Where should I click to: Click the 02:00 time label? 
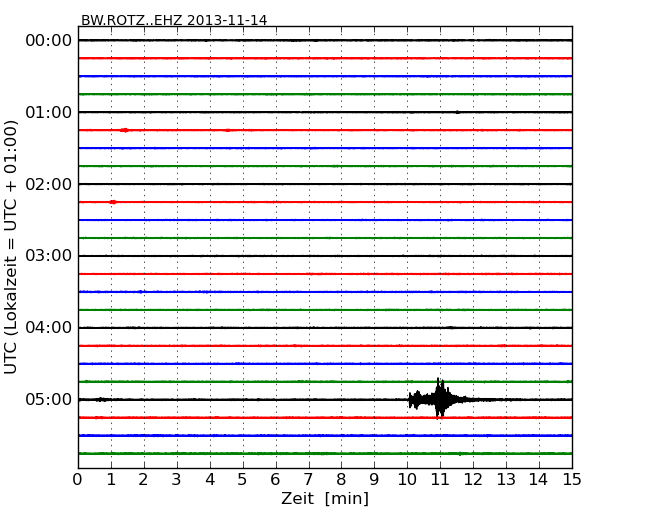(x=49, y=184)
